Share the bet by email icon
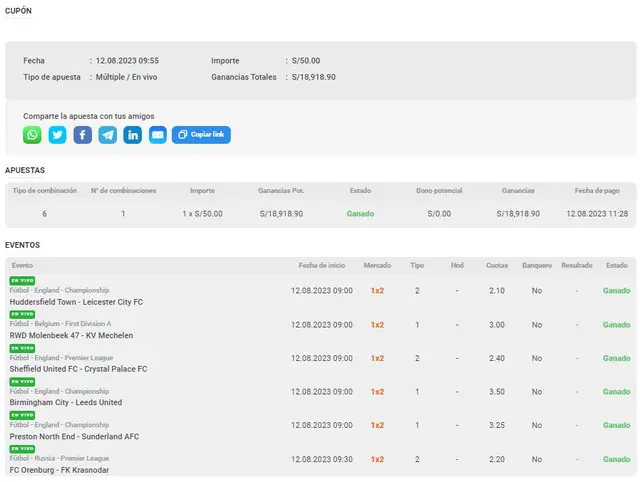640x482 pixels. click(158, 135)
